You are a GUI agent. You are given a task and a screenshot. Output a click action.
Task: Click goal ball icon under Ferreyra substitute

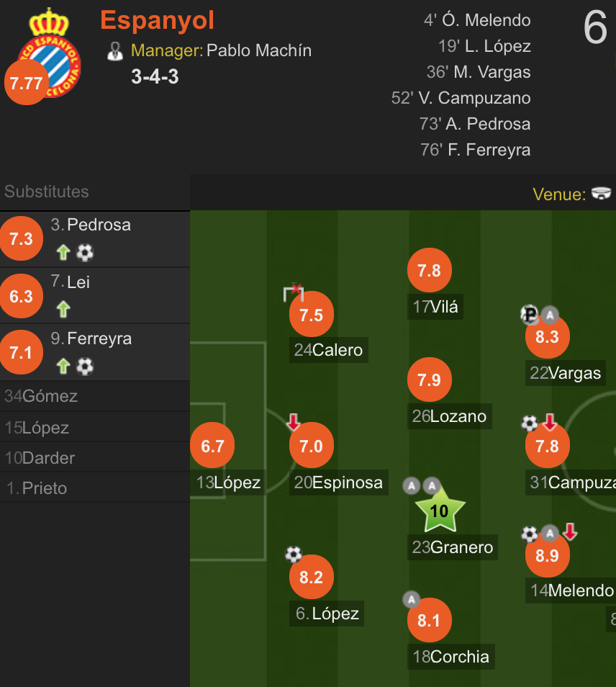pos(85,367)
